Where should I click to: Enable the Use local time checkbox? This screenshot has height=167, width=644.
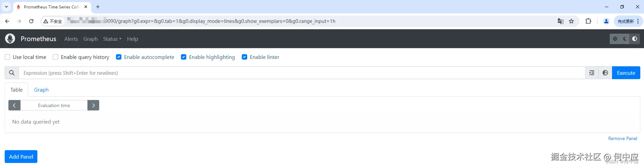(x=7, y=57)
